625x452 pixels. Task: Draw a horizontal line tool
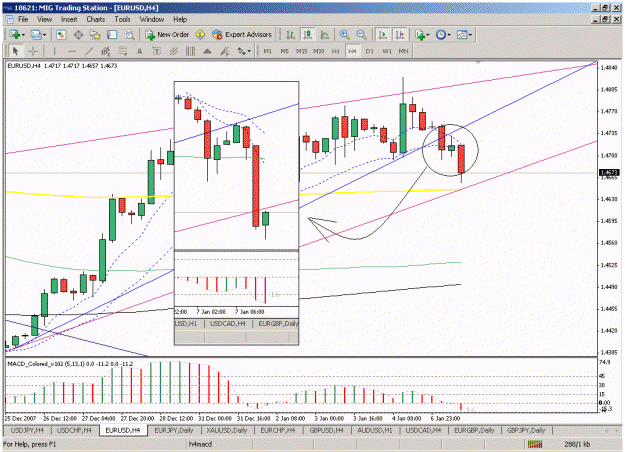72,51
